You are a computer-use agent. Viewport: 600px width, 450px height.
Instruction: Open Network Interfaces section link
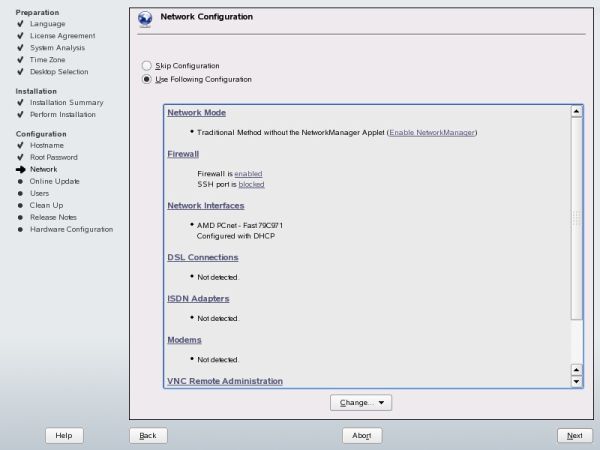(205, 205)
